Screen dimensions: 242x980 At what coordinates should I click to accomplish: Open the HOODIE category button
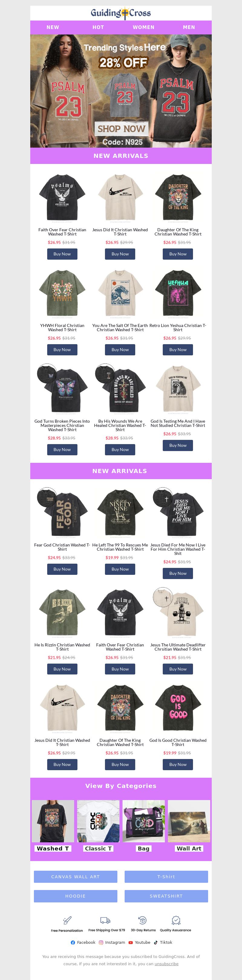coord(75,896)
